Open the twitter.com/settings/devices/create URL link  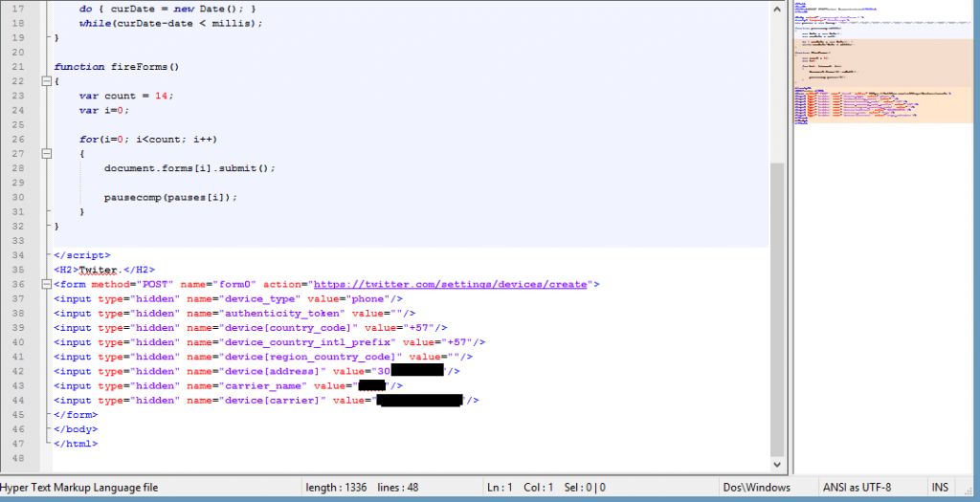coord(450,284)
